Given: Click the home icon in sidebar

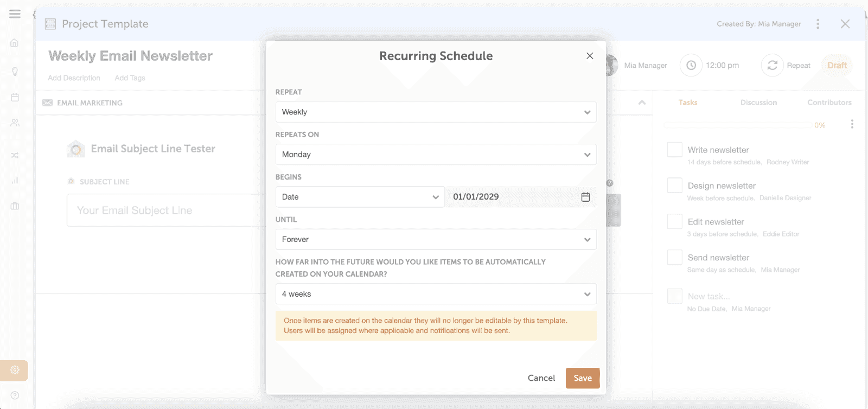Looking at the screenshot, I should 15,43.
